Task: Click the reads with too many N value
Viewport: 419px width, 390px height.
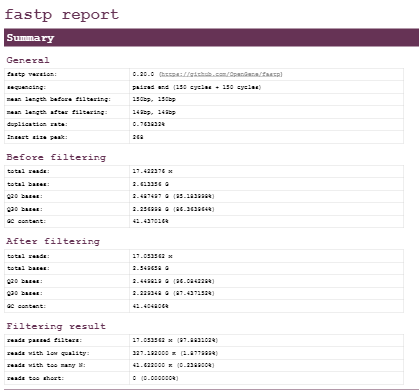Action: [173, 365]
